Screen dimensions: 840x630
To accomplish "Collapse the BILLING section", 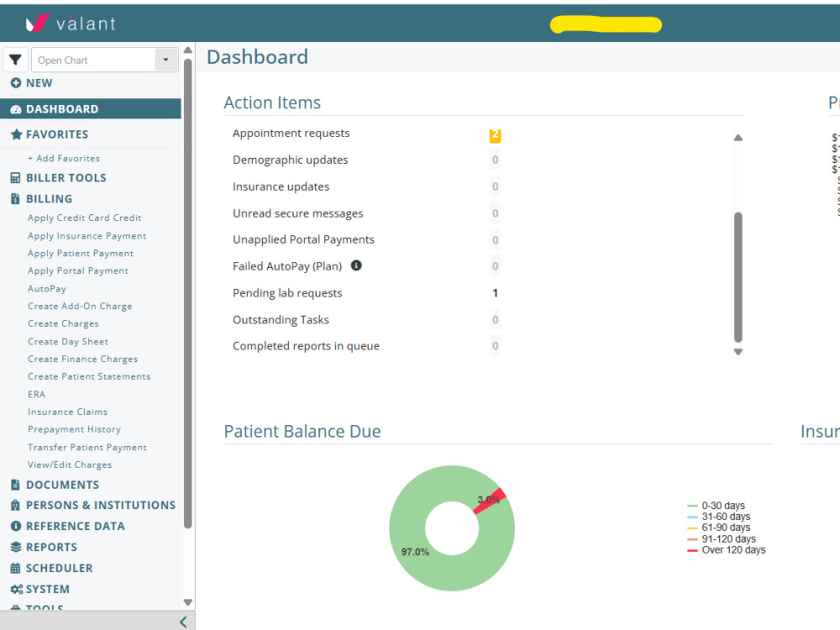I will click(50, 199).
